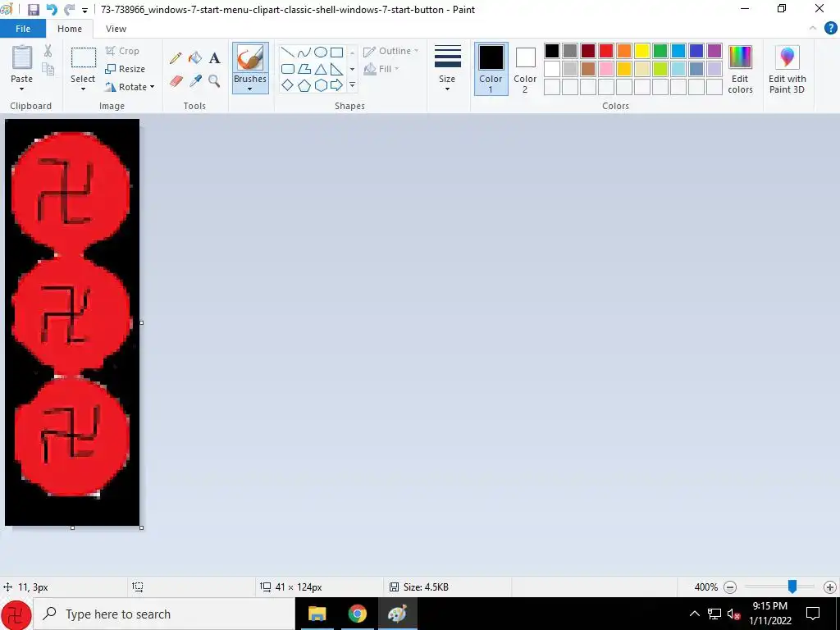Screen dimensions: 840x630
Task: Select the Polygon shape
Action: (304, 69)
